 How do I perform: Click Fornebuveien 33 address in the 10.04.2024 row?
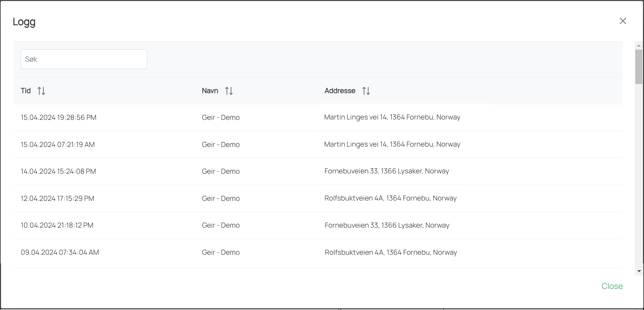coord(387,225)
